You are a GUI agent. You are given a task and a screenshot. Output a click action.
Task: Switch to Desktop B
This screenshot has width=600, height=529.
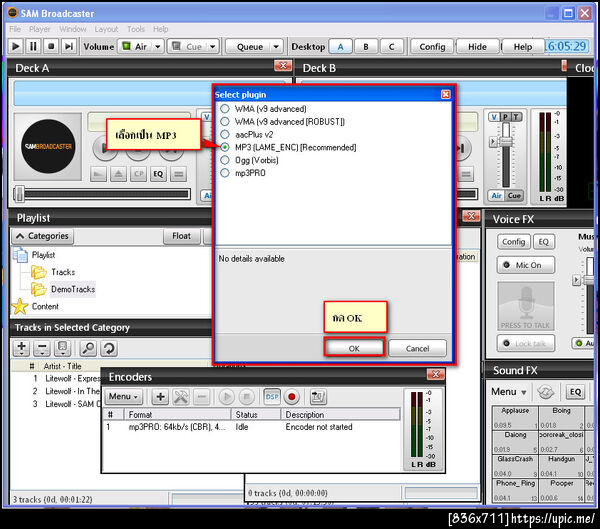point(366,47)
